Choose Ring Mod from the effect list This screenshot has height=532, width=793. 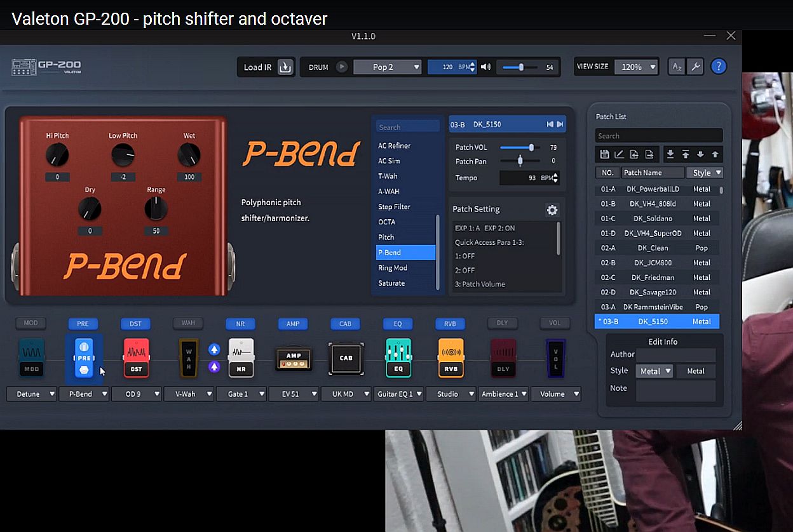pos(393,268)
